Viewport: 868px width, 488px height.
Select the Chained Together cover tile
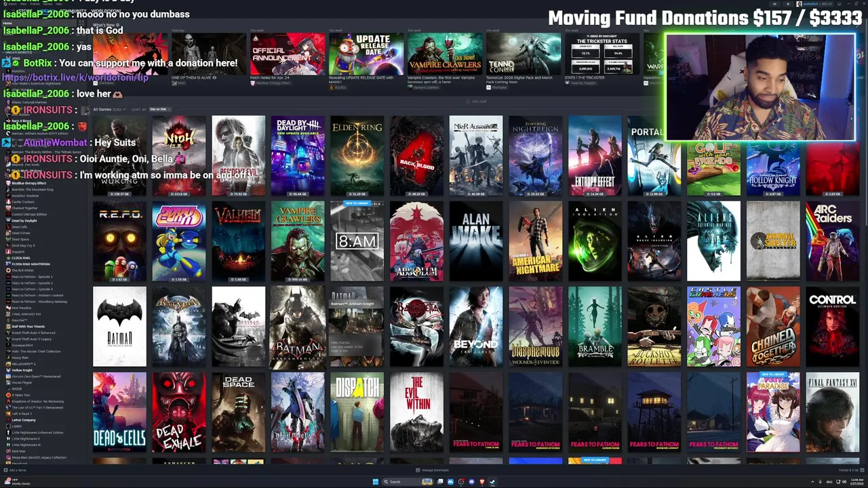(773, 327)
